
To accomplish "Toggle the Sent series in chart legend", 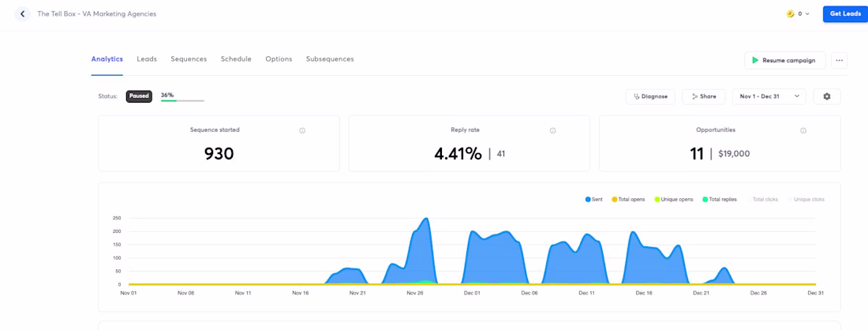I will click(594, 199).
